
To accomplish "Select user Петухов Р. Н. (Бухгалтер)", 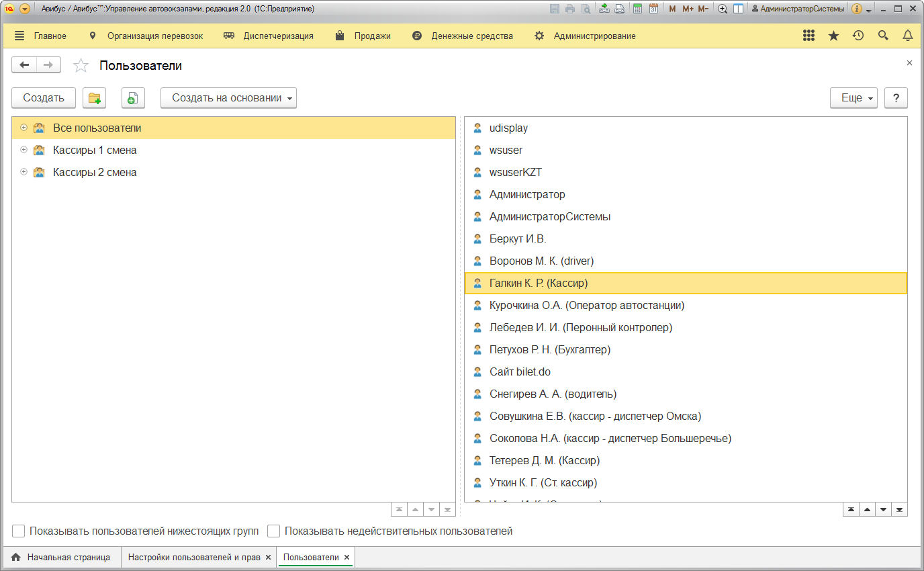I will 549,349.
